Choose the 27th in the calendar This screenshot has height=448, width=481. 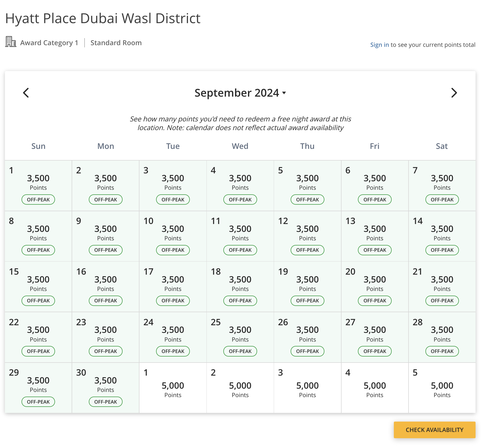(375, 337)
